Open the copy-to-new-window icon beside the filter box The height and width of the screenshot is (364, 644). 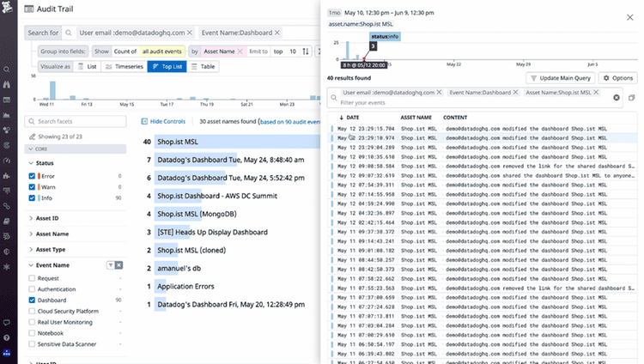[x=632, y=97]
